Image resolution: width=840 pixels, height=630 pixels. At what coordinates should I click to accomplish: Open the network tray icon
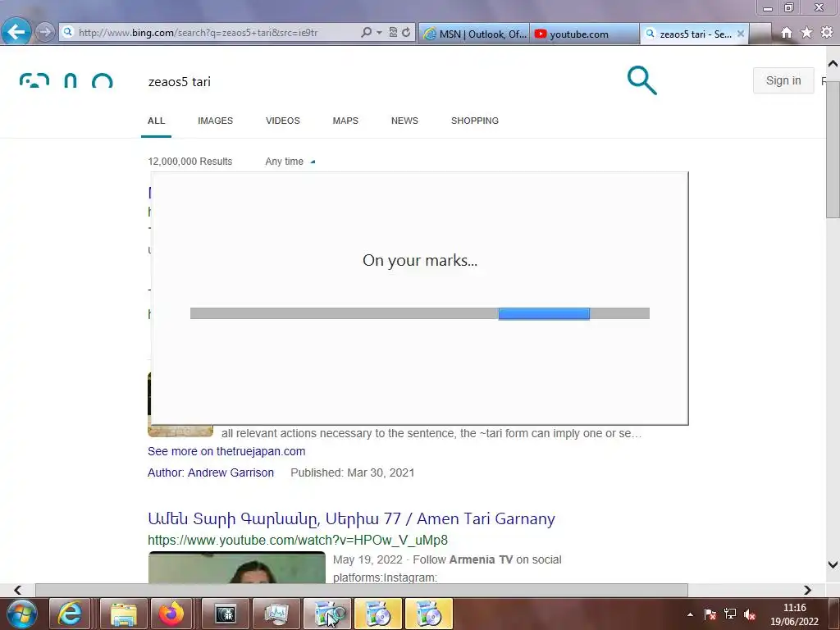coord(729,614)
